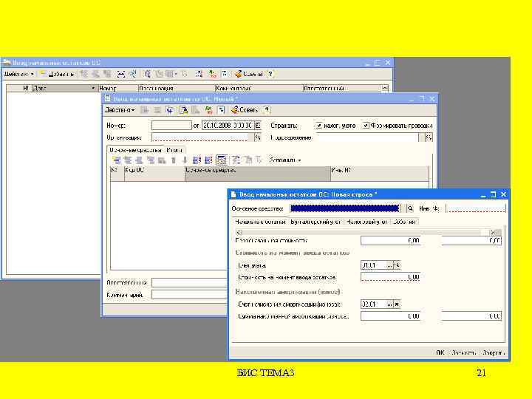The width and height of the screenshot is (532, 399).
Task: Focus the Номер input field
Action: point(171,125)
